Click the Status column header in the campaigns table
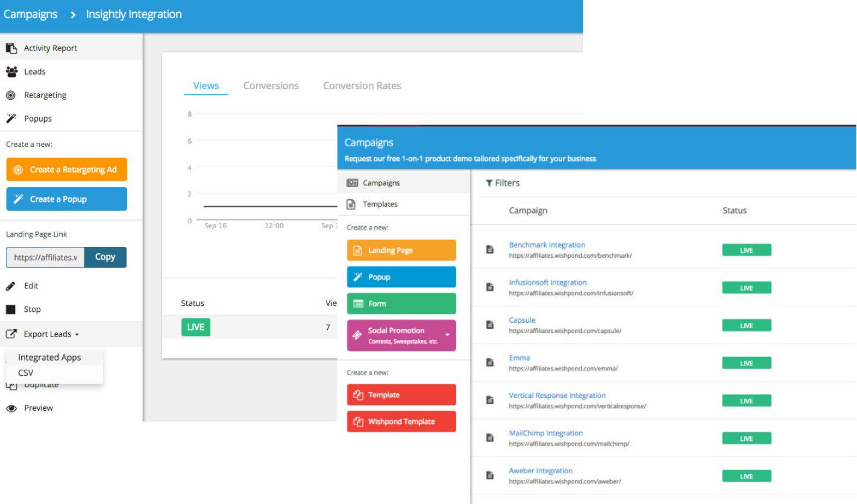This screenshot has height=504, width=857. click(x=735, y=211)
